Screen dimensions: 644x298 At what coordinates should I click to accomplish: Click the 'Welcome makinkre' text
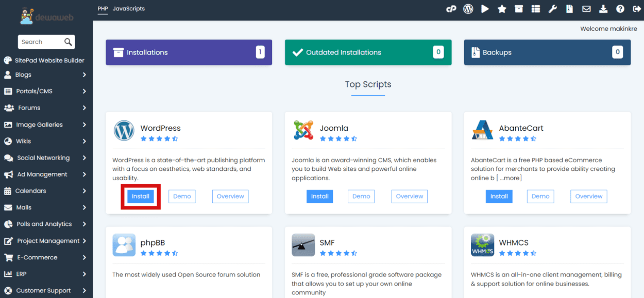pos(609,29)
